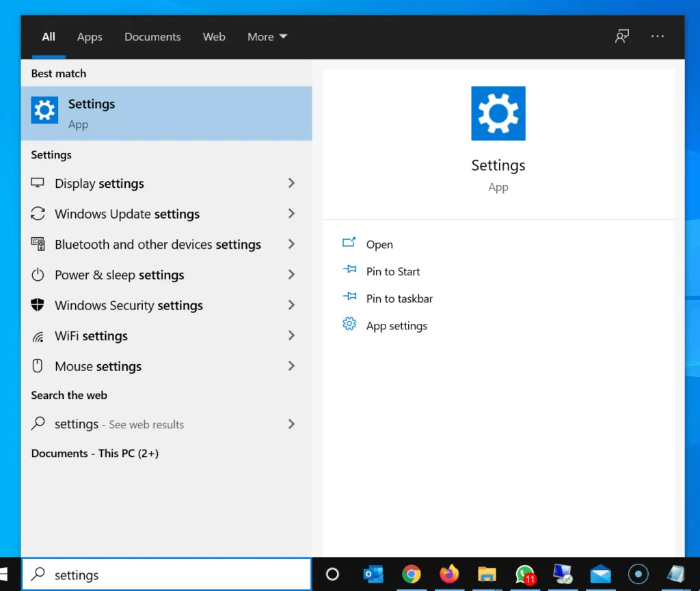
Task: Open WhatsApp showing 11 notifications
Action: pos(524,575)
